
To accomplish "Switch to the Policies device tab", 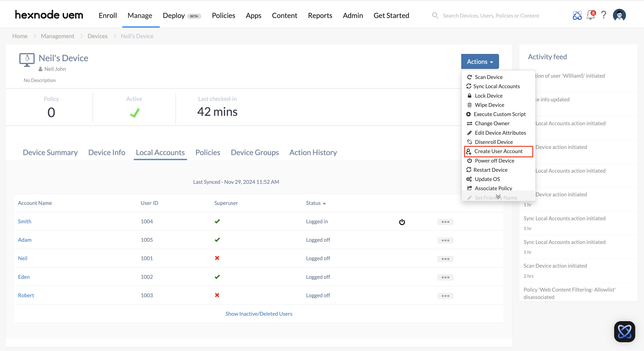I will [208, 152].
